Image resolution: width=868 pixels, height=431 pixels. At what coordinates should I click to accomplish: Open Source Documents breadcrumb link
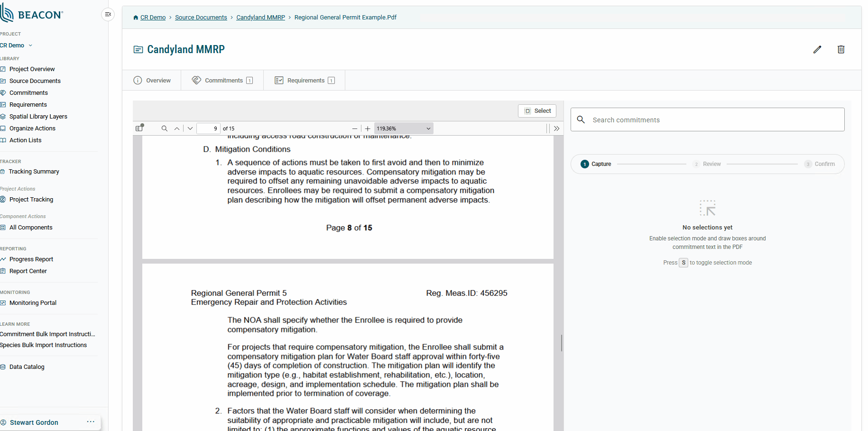point(201,18)
